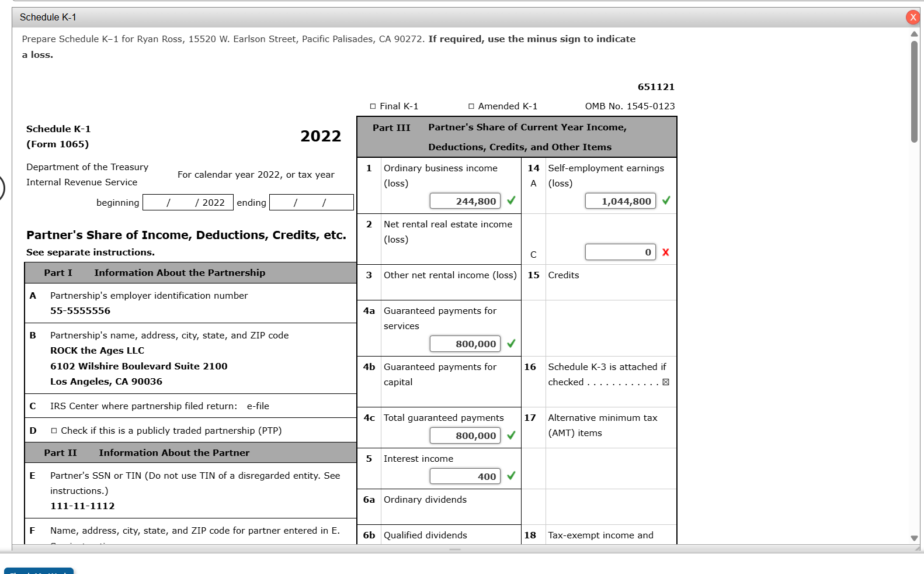The width and height of the screenshot is (924, 574).
Task: Click the 2022 form year heading
Action: [321, 136]
